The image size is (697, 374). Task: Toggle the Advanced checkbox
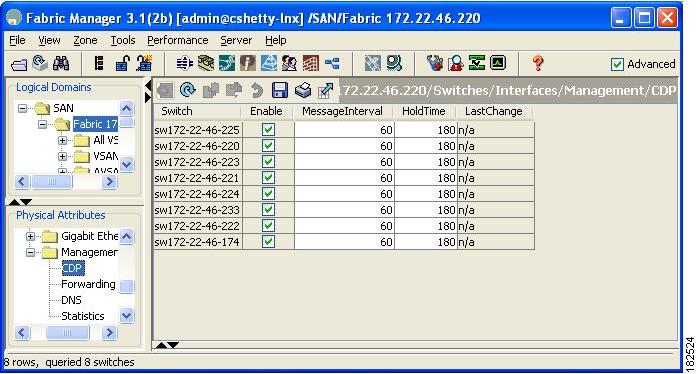617,64
